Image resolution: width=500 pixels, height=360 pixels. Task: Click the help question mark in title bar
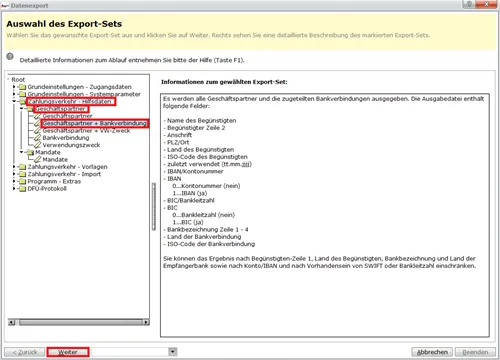pyautogui.click(x=469, y=4)
